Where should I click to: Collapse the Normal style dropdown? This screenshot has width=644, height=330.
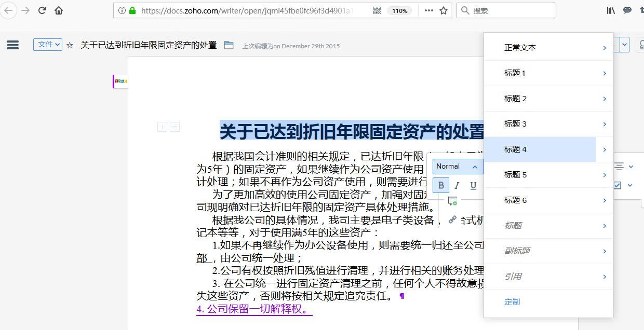475,167
